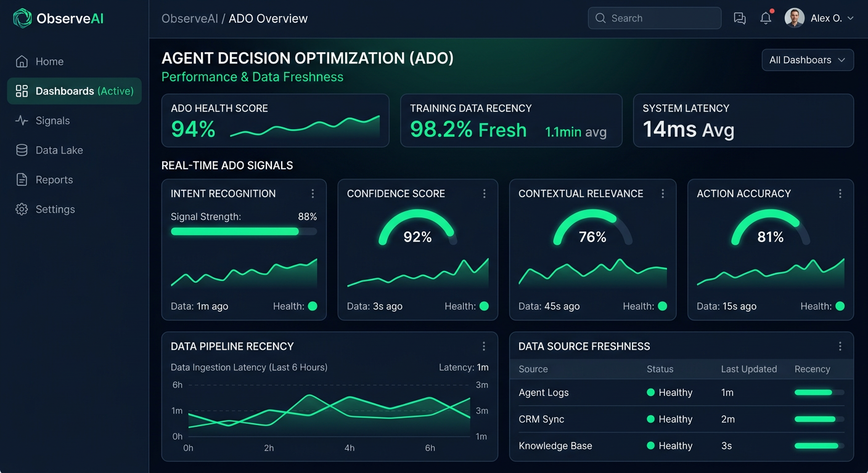Open the chat messages icon
The width and height of the screenshot is (868, 473).
(739, 18)
